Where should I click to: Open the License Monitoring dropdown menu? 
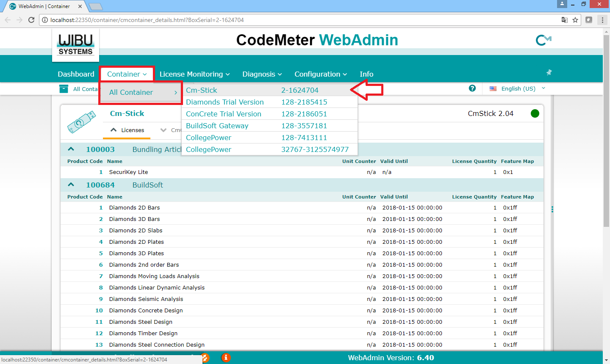click(x=194, y=74)
